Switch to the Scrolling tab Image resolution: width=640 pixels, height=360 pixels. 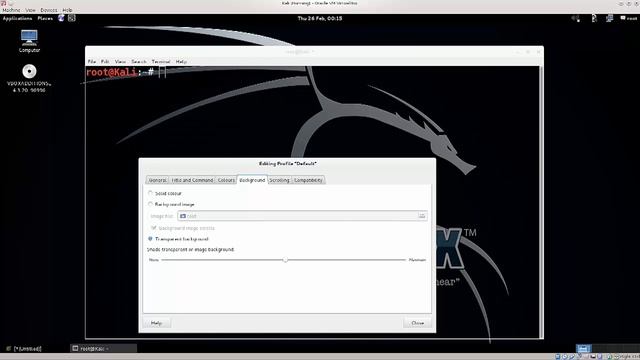click(279, 180)
